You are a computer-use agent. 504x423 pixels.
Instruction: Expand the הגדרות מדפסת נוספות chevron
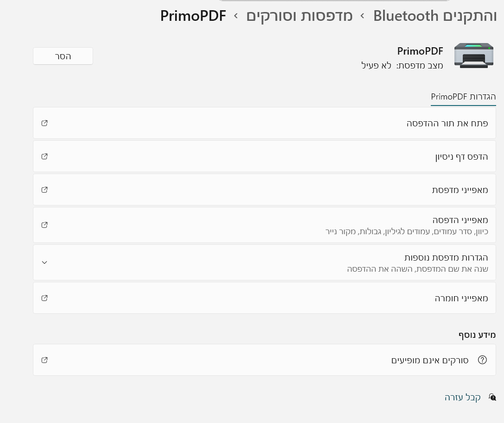coord(44,262)
